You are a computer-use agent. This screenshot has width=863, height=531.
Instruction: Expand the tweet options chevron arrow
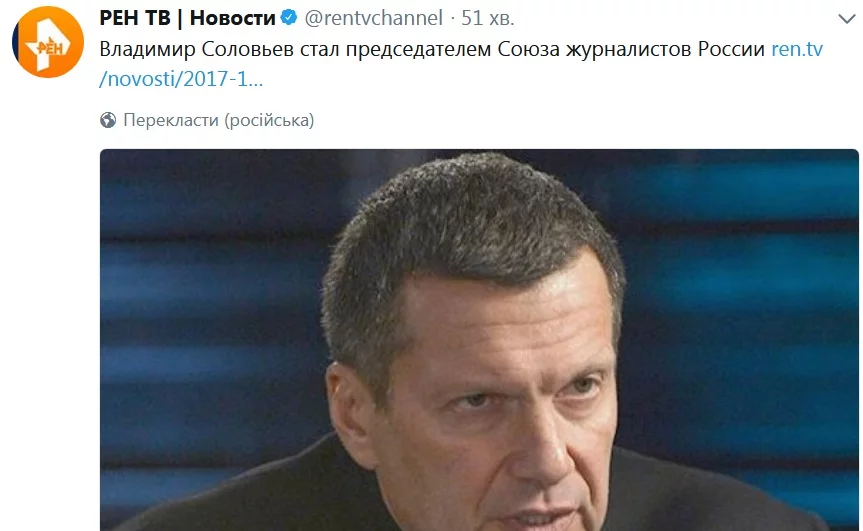click(x=846, y=19)
